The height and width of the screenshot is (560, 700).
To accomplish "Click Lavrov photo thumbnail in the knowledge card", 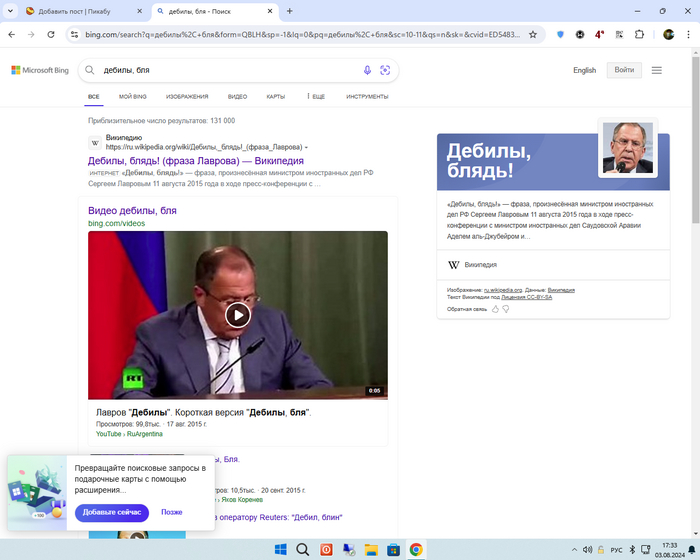I will pos(628,148).
